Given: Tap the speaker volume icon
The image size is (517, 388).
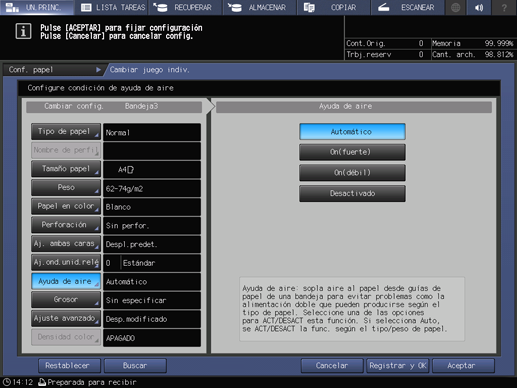Looking at the screenshot, I should coord(479,7).
